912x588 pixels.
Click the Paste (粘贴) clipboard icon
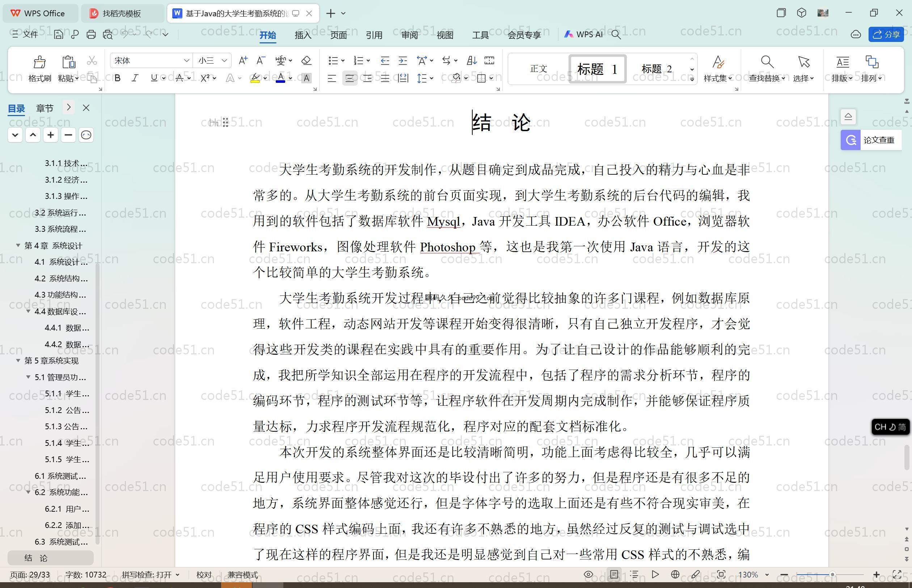(68, 62)
